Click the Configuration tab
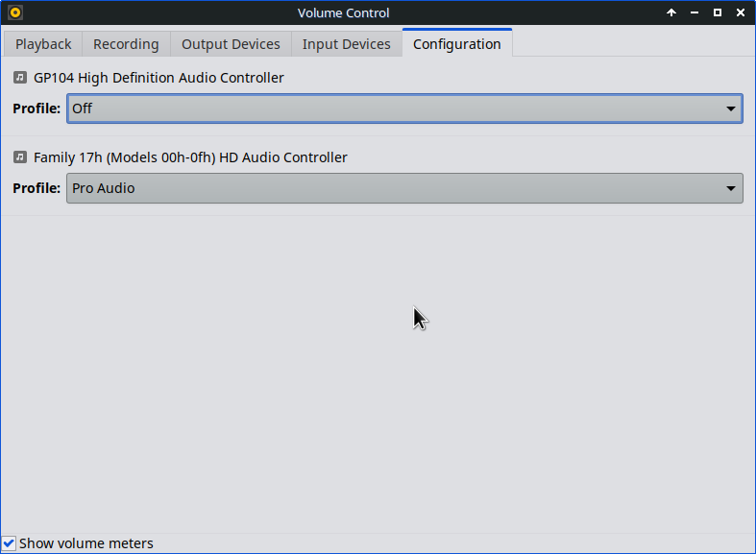756x554 pixels. [456, 44]
